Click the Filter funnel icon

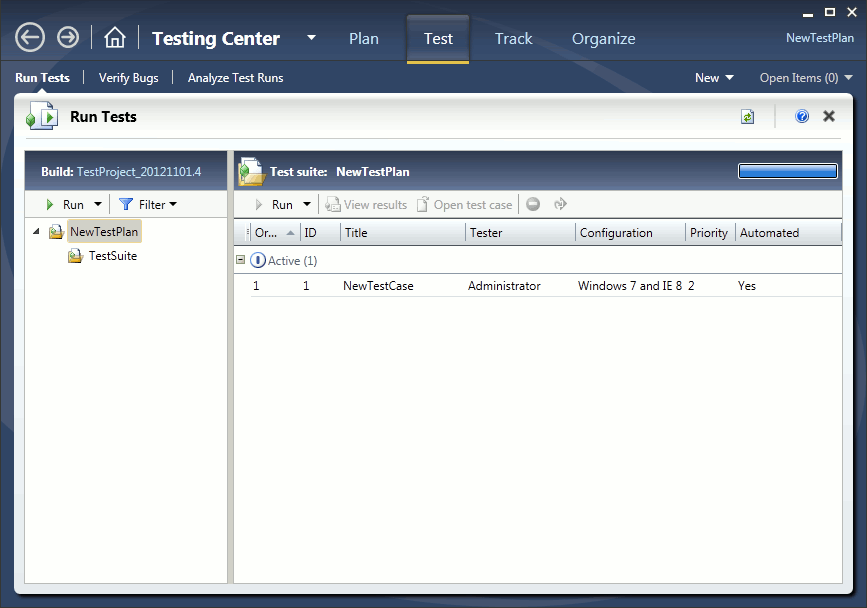[126, 205]
